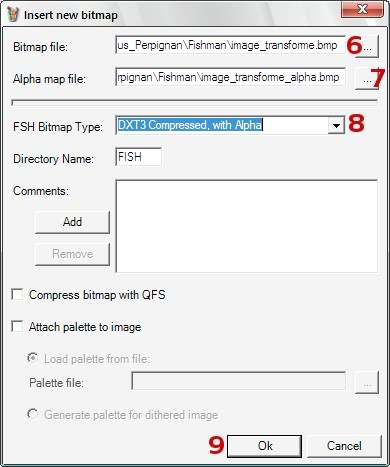This screenshot has height=467, width=390.
Task: Select Load palette from file radio option
Action: coord(32,358)
